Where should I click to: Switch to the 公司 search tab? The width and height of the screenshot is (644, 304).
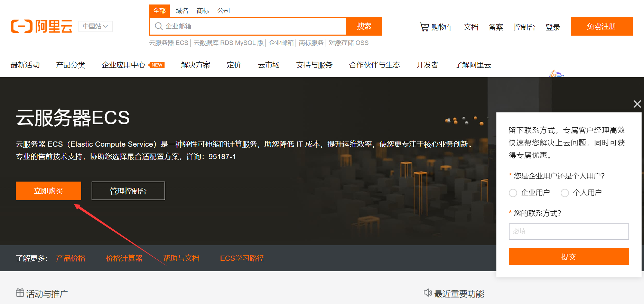pos(224,11)
